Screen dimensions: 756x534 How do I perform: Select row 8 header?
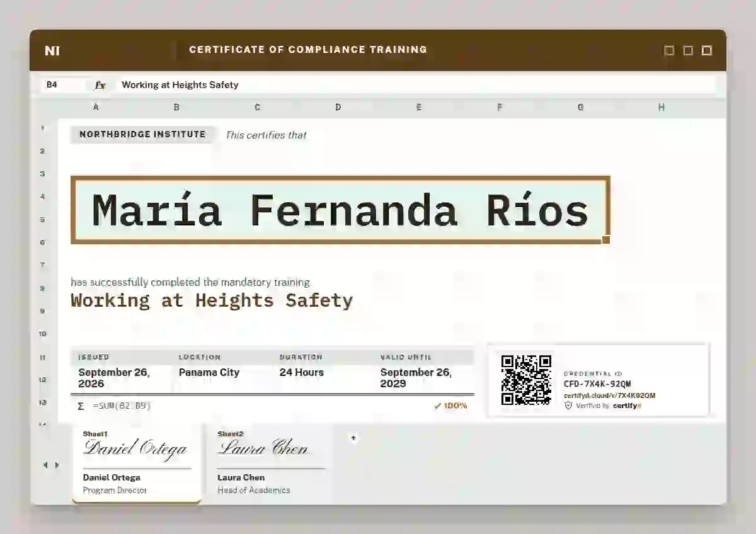pyautogui.click(x=43, y=288)
